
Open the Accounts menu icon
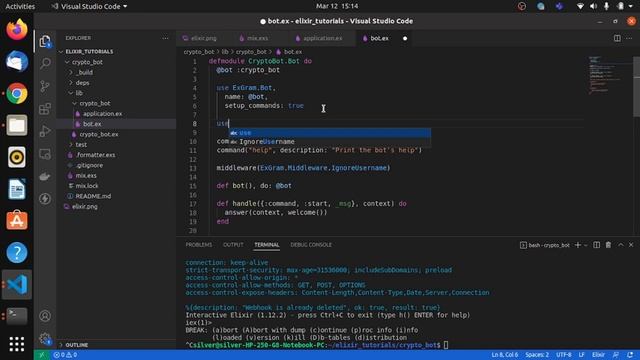point(45,316)
